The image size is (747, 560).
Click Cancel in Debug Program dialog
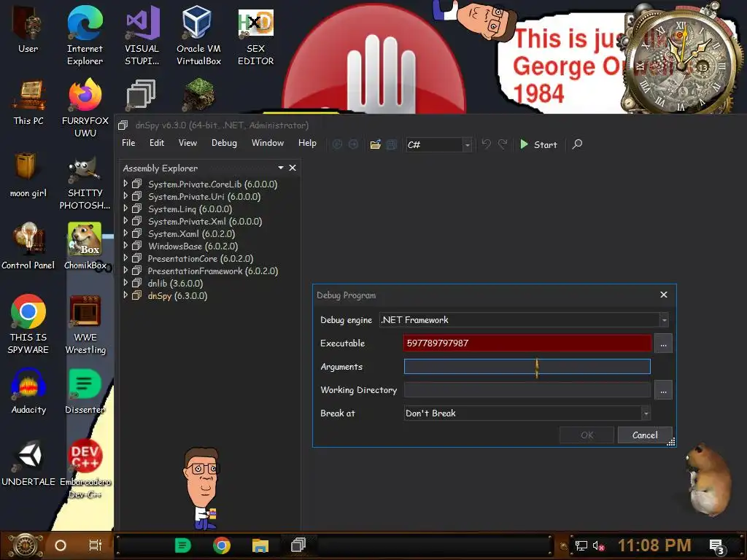(x=645, y=435)
